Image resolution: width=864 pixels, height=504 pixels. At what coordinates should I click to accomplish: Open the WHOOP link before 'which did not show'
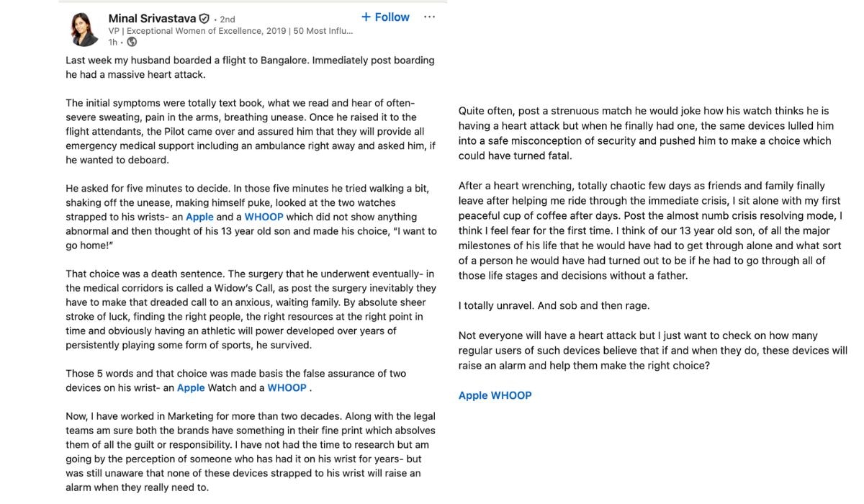(x=264, y=217)
